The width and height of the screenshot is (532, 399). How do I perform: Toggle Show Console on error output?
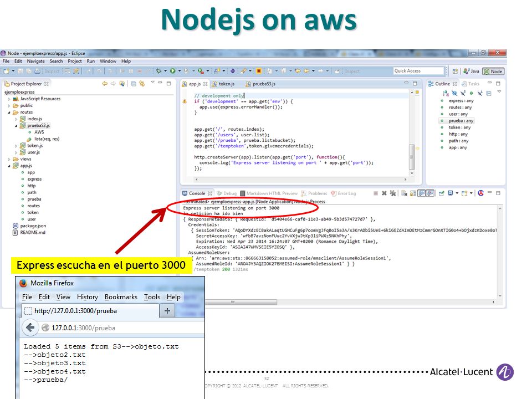pyautogui.click(x=430, y=193)
